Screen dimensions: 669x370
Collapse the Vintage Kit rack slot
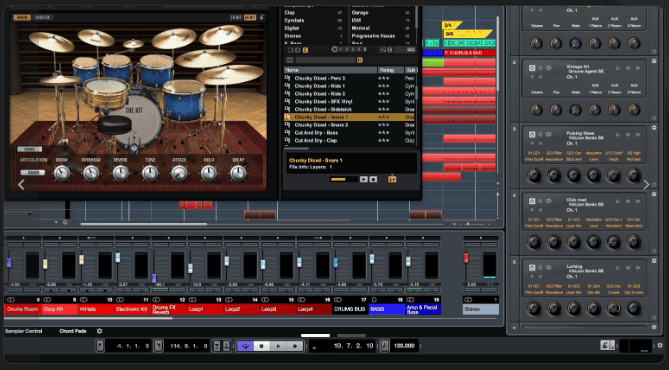pos(654,61)
